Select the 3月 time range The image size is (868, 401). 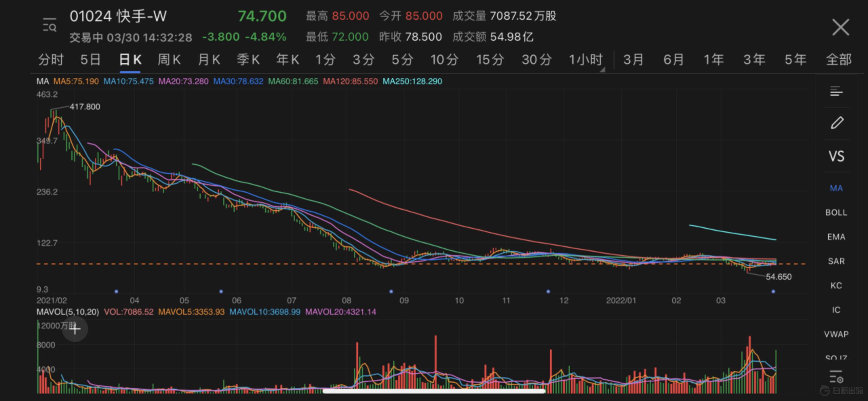[633, 60]
